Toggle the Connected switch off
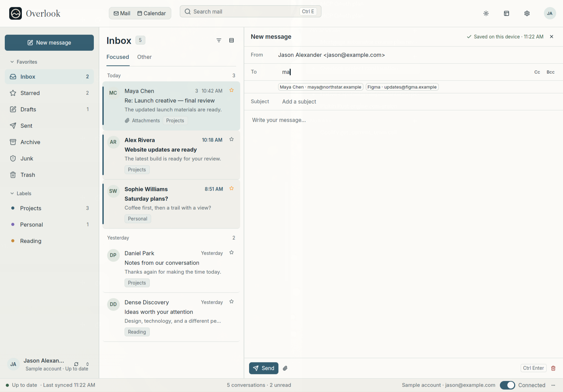The width and height of the screenshot is (563, 392). point(507,385)
